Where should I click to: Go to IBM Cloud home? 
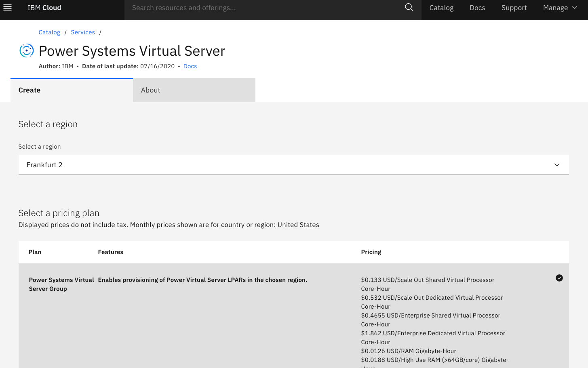[44, 8]
